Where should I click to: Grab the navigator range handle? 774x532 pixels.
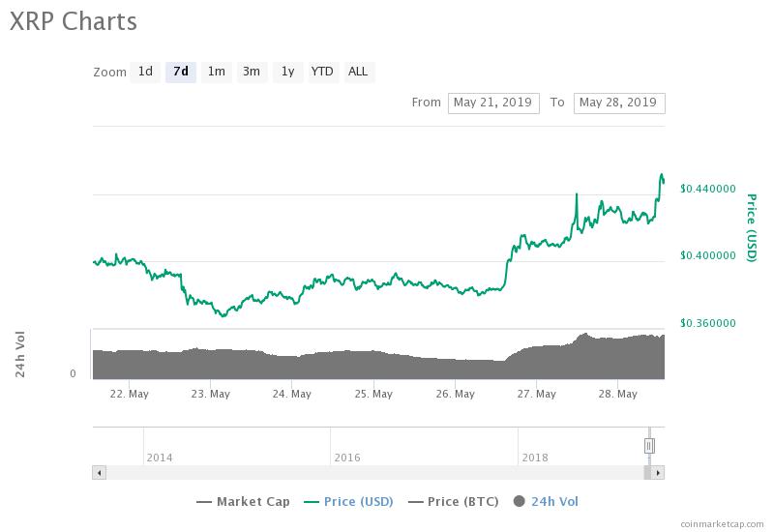[x=649, y=446]
